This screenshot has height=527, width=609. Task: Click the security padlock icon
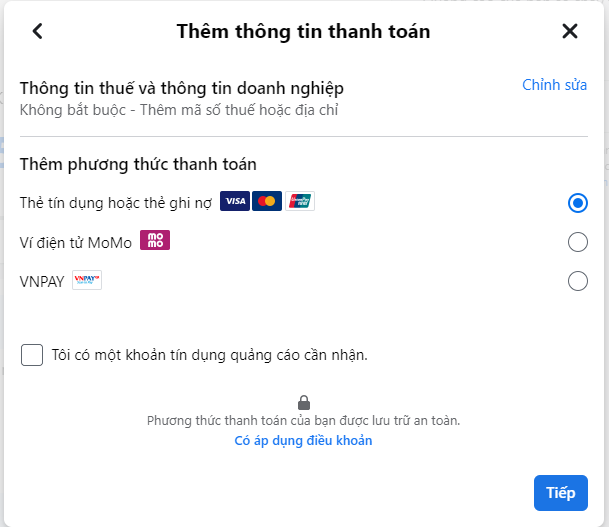(304, 402)
